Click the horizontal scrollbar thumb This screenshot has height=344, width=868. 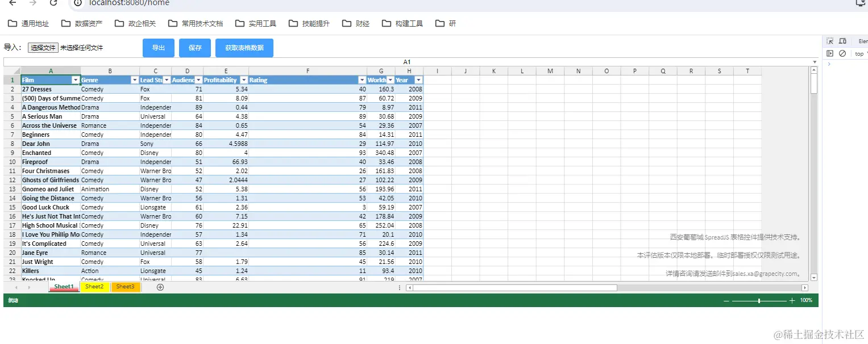point(515,288)
